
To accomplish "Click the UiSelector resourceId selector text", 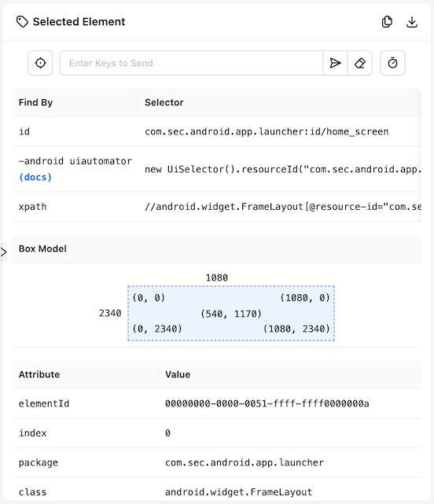I will [282, 169].
